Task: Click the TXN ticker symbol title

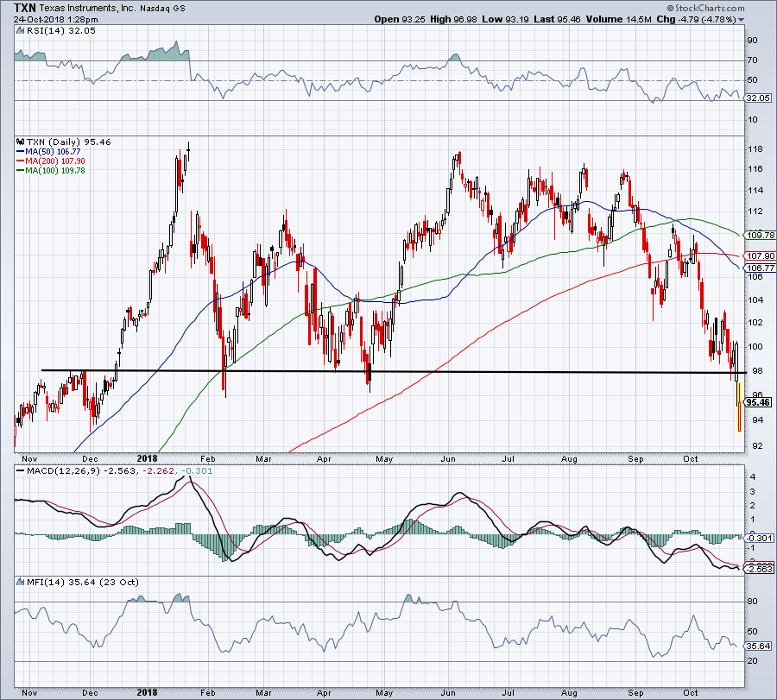Action: (x=24, y=8)
